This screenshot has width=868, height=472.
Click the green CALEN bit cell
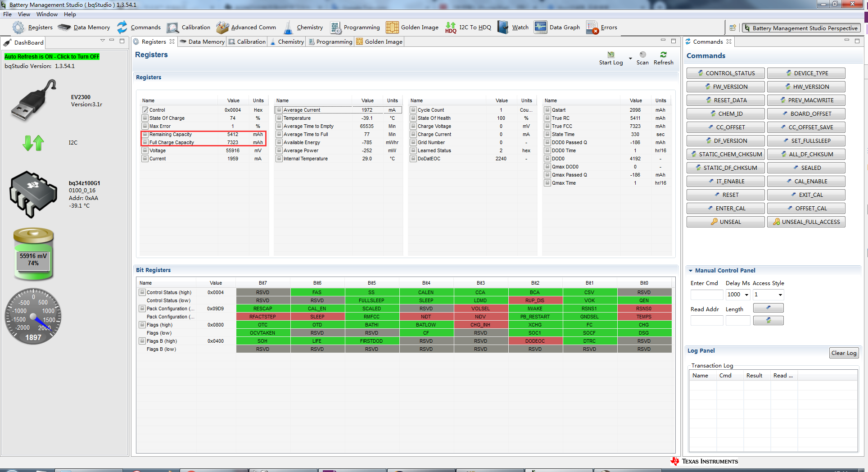coord(426,292)
